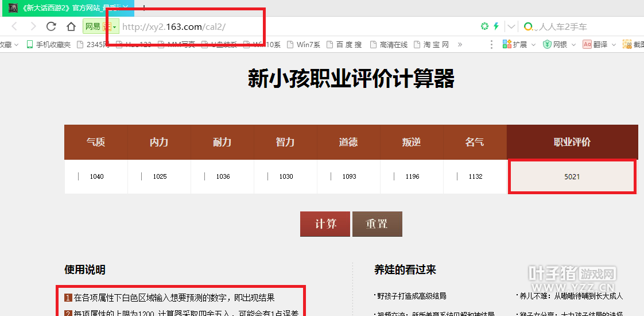Click the 叛逆 input field showing 1196
This screenshot has height=316, width=644.
pyautogui.click(x=412, y=176)
